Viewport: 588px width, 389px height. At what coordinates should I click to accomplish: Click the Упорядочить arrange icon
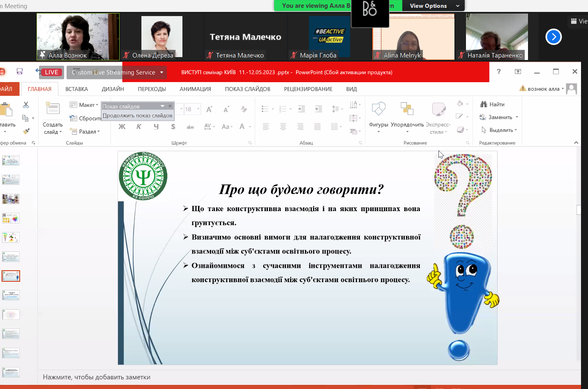pyautogui.click(x=407, y=109)
